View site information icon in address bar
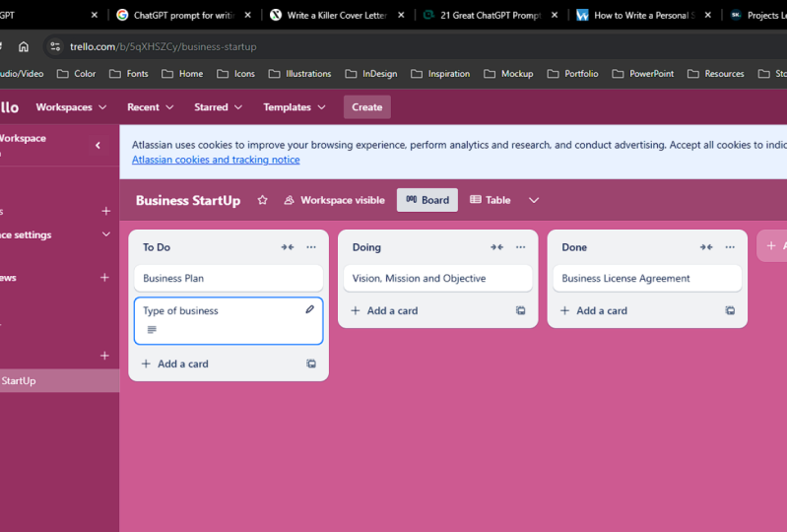The height and width of the screenshot is (532, 787). pyautogui.click(x=55, y=46)
